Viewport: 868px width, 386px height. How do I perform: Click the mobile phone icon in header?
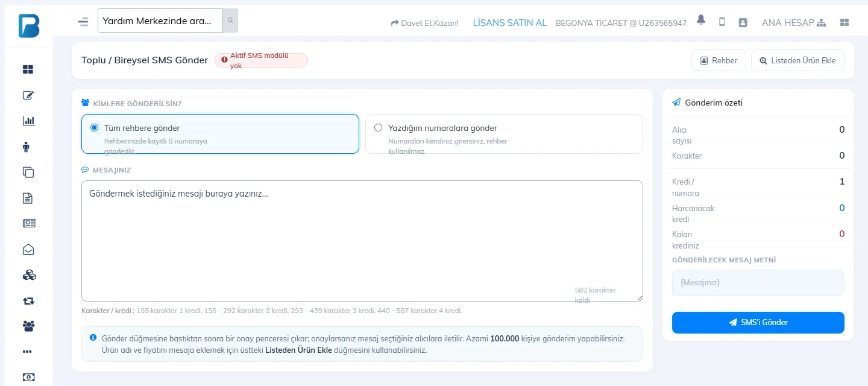click(x=722, y=22)
